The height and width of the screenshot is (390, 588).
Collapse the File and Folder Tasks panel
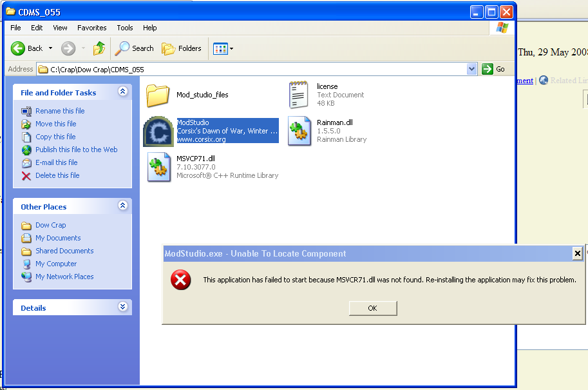122,91
